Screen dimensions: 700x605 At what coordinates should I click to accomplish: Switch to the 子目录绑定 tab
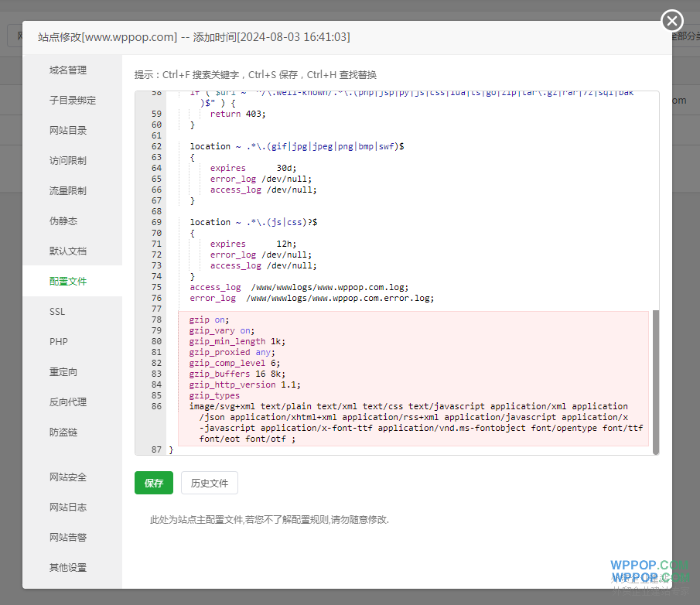[73, 101]
